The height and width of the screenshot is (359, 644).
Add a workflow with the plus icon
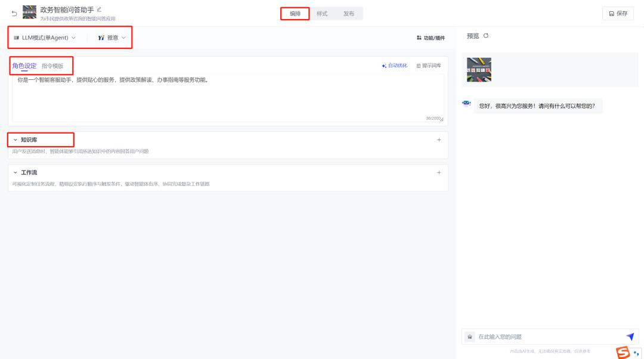point(439,172)
